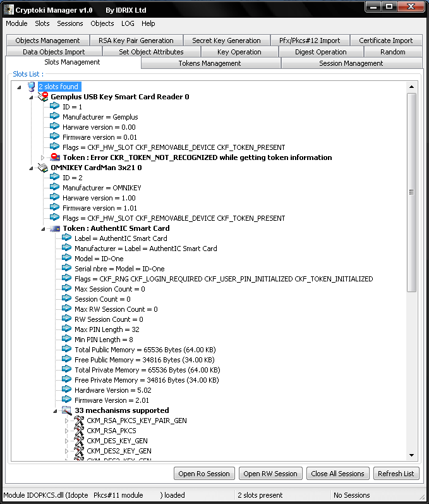
Task: Collapse the Token : AuthentIC Smart Card node
Action: (43, 229)
